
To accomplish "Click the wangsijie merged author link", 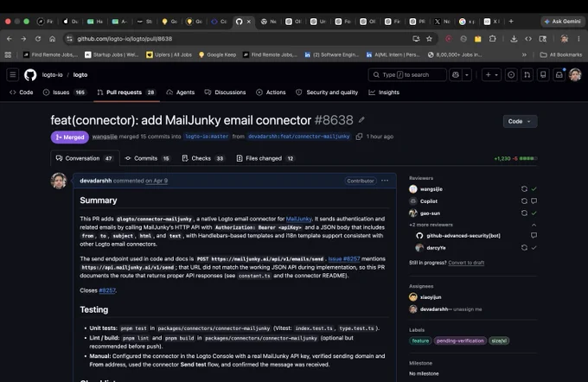I will click(x=105, y=137).
